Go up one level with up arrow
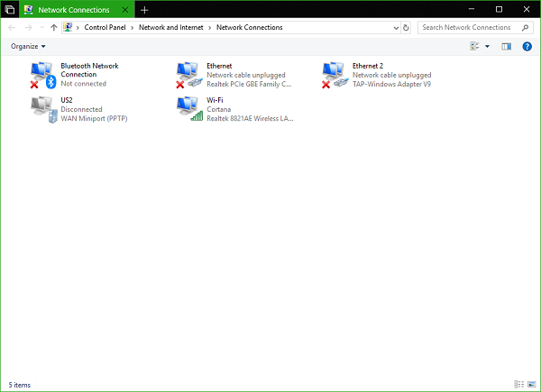 53,28
